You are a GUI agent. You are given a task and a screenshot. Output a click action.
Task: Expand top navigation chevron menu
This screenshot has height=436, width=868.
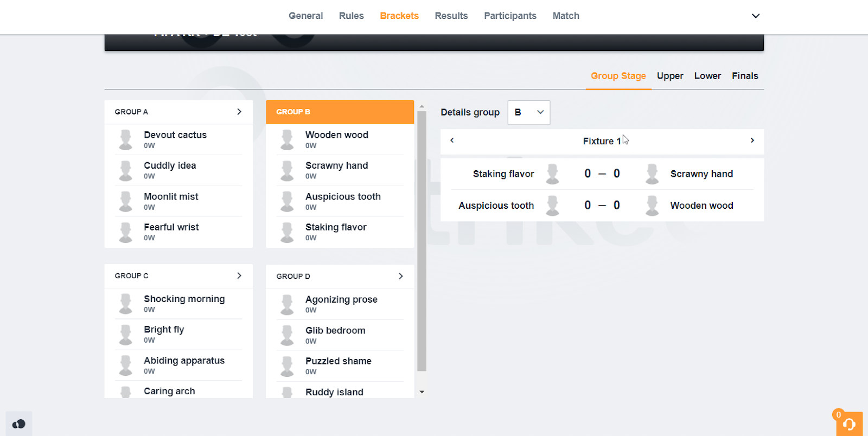pos(755,16)
